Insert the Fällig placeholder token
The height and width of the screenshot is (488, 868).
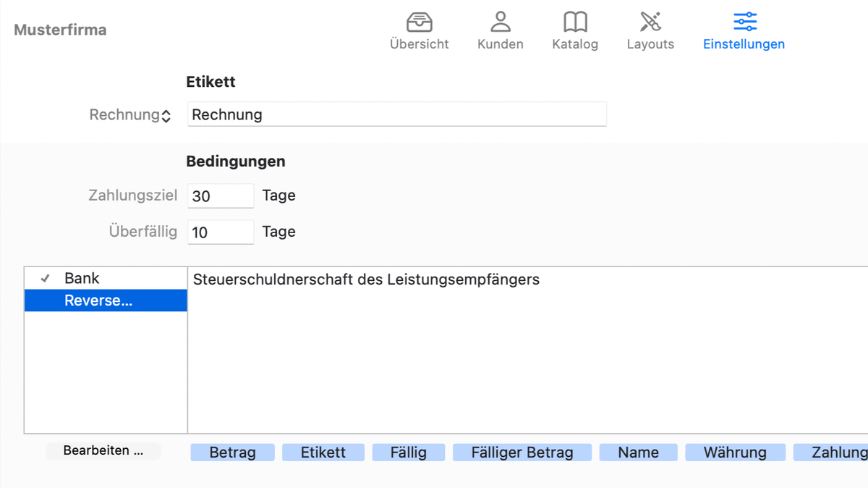coord(408,453)
